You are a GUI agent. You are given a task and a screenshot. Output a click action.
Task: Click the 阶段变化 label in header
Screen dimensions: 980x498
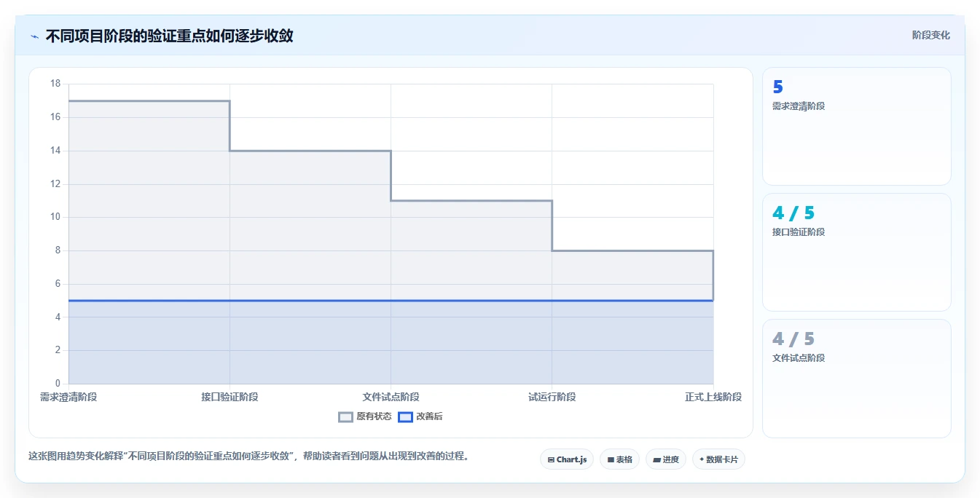pos(930,35)
